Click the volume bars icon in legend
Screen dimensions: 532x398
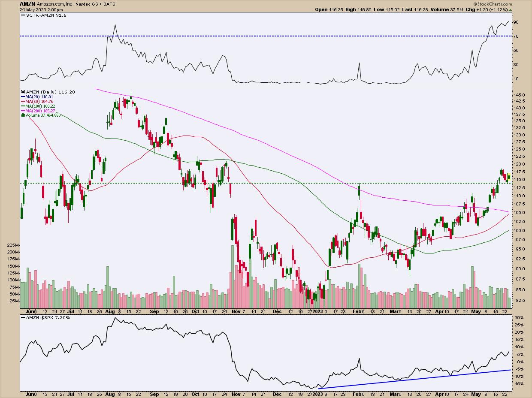[x=22, y=115]
